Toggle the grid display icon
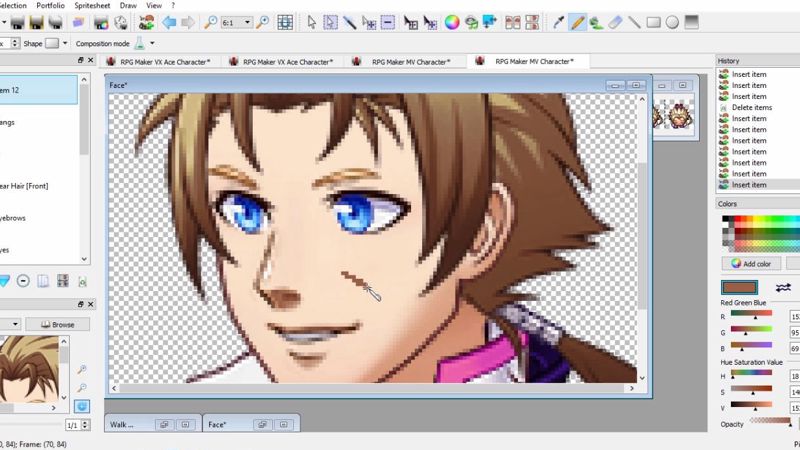The image size is (800, 450). [x=285, y=22]
